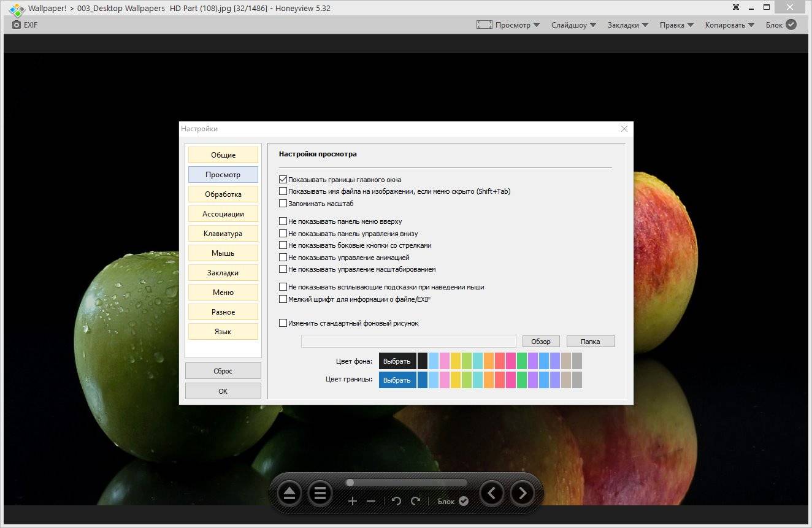Viewport: 812px width, 528px height.
Task: Zoom out with the minus icon
Action: 371,501
